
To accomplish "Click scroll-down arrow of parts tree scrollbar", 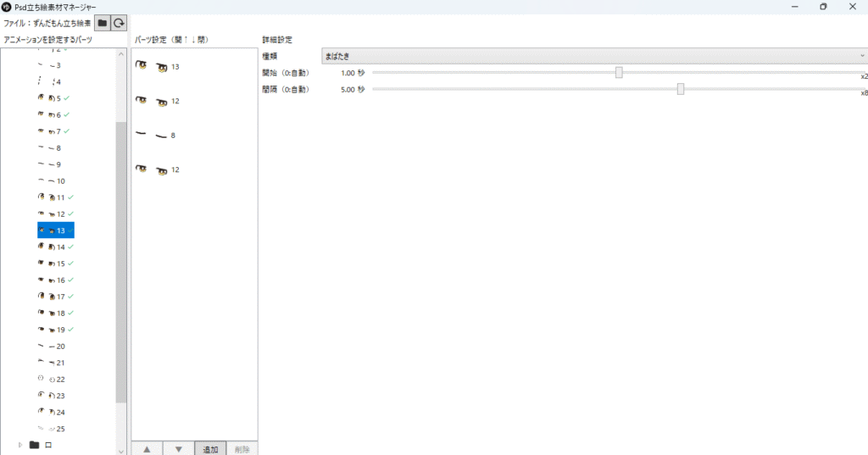I will click(121, 449).
